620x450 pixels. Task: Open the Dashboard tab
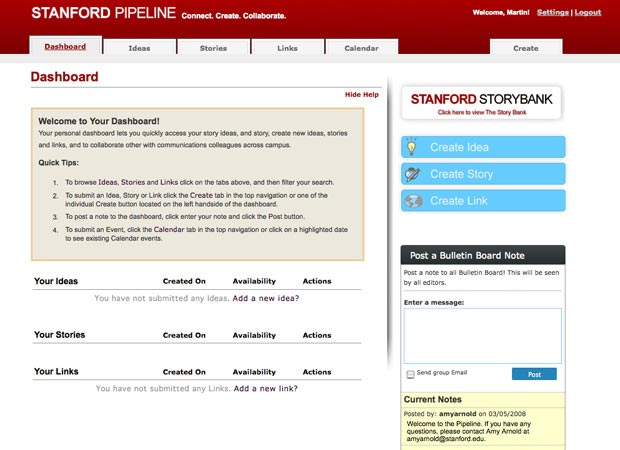click(65, 46)
